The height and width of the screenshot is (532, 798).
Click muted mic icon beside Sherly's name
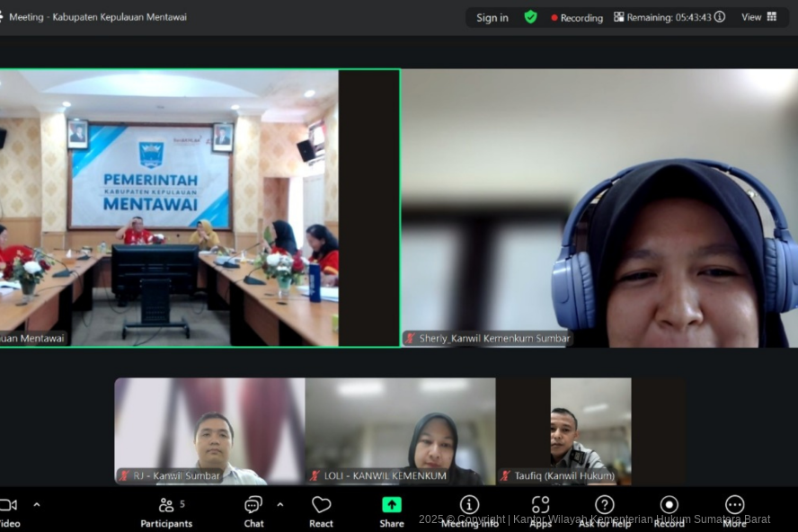(410, 339)
